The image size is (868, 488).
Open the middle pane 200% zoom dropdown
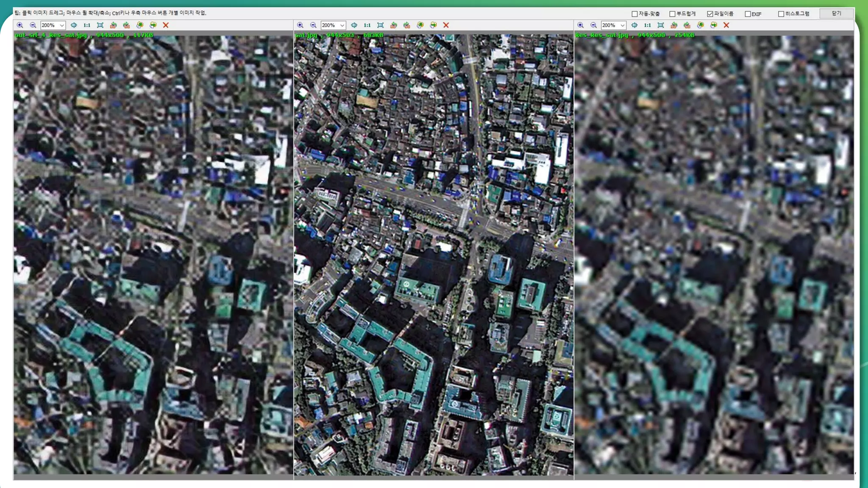coord(342,25)
